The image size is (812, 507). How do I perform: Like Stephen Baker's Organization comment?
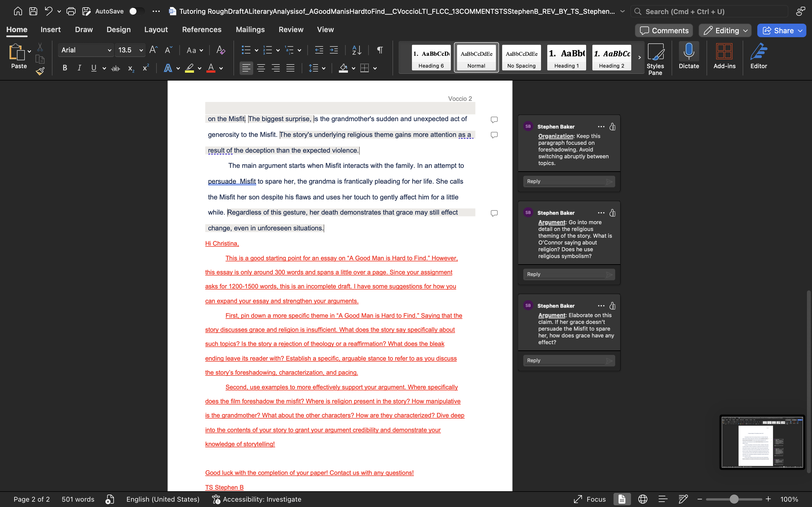pyautogui.click(x=612, y=127)
